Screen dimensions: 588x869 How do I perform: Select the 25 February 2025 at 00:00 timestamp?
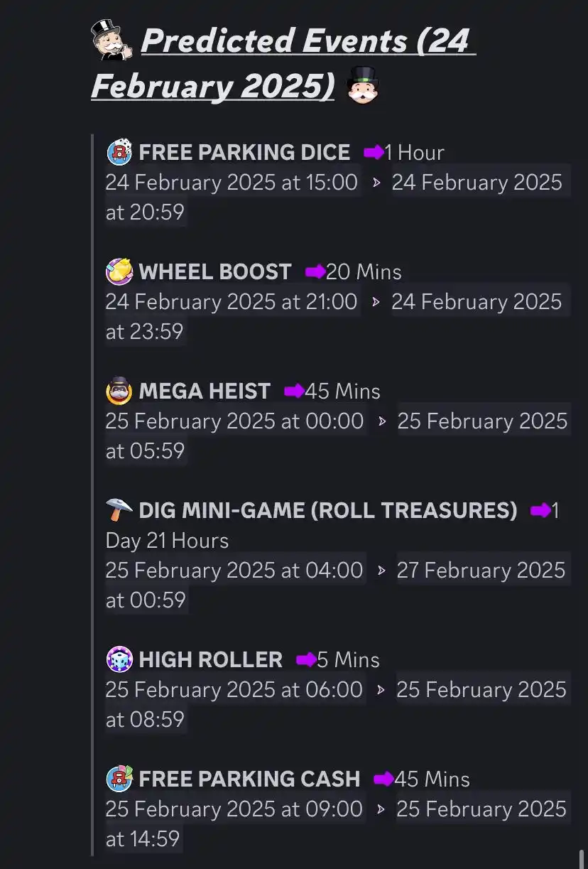tap(235, 421)
